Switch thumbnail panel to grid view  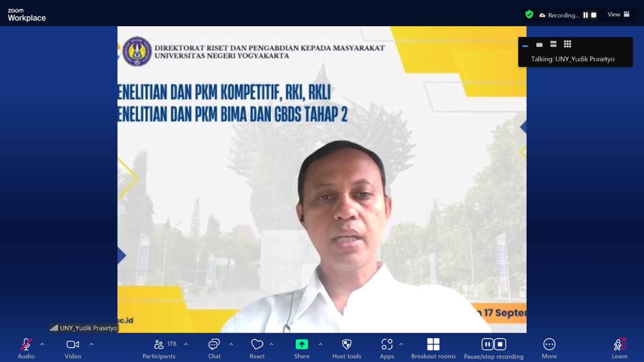click(567, 44)
